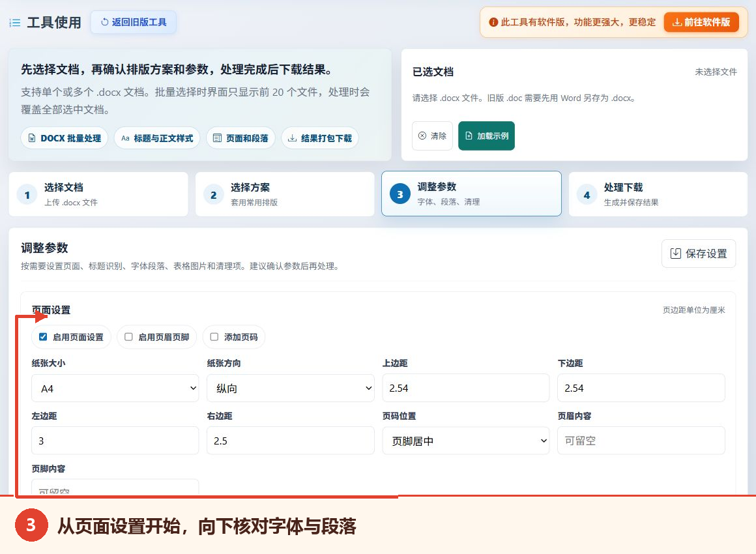Click the step 3 number circle

[400, 194]
